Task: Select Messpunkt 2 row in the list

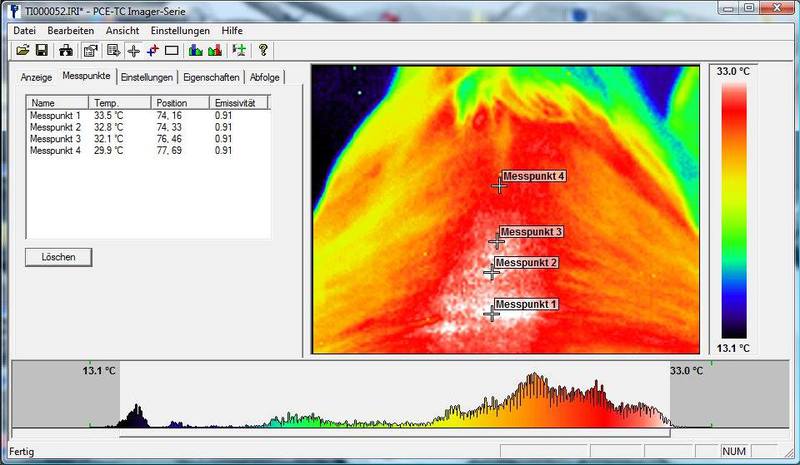Action: point(56,127)
